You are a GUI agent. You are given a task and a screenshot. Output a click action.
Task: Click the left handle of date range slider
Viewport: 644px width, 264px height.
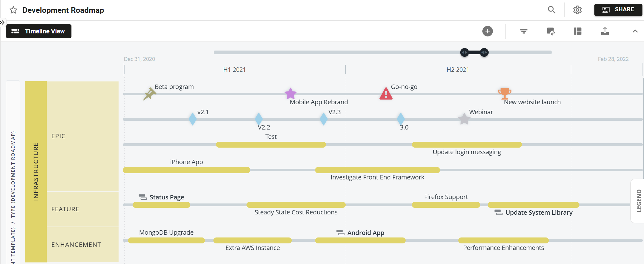point(464,52)
